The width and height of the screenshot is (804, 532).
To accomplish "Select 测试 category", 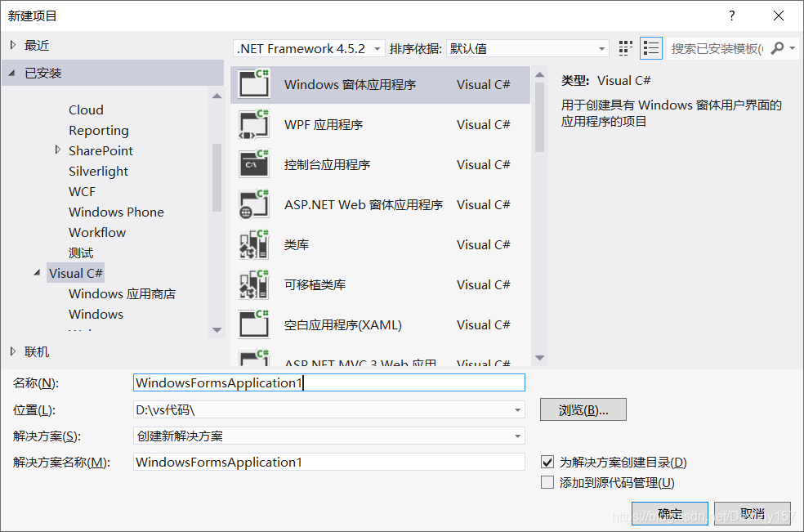I will point(81,253).
